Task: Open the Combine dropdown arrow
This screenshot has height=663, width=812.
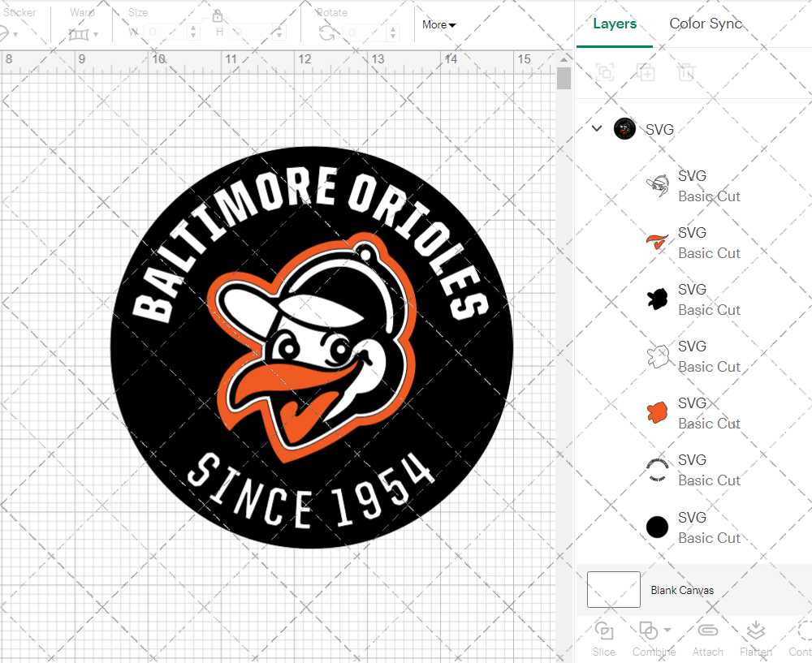Action: [667, 630]
